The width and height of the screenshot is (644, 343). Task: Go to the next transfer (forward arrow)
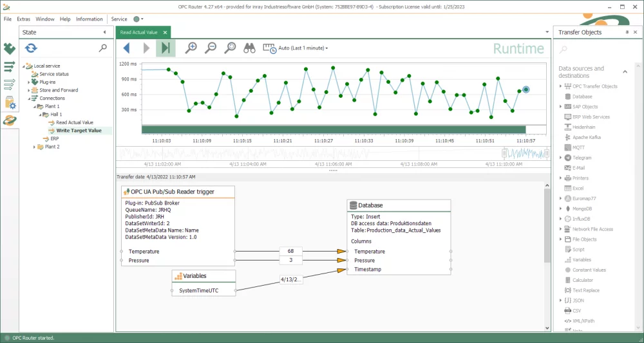point(146,48)
